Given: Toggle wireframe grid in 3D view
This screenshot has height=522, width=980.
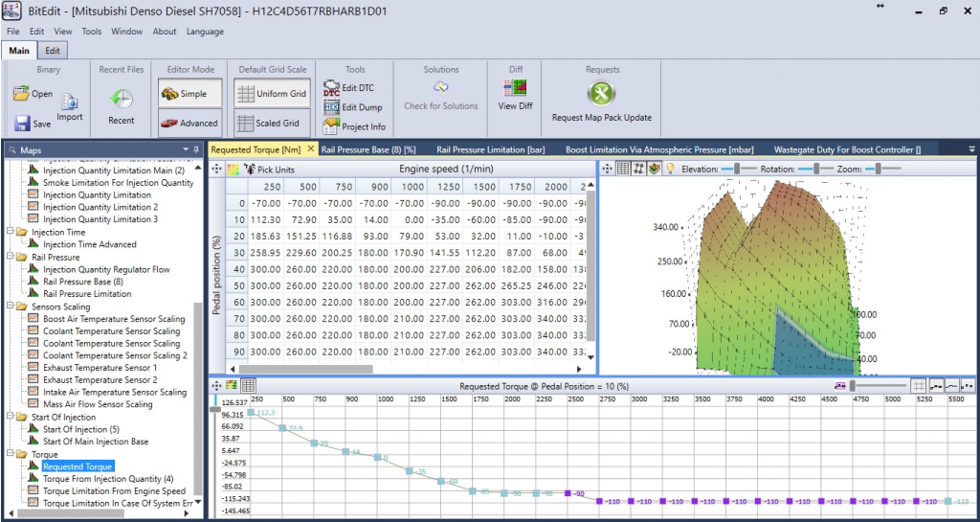Looking at the screenshot, I should 623,169.
